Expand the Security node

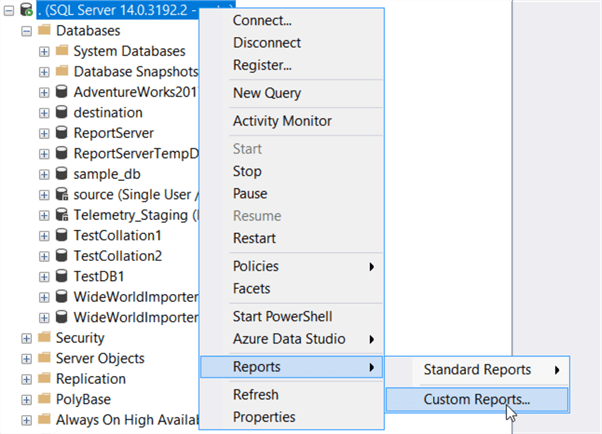[26, 338]
